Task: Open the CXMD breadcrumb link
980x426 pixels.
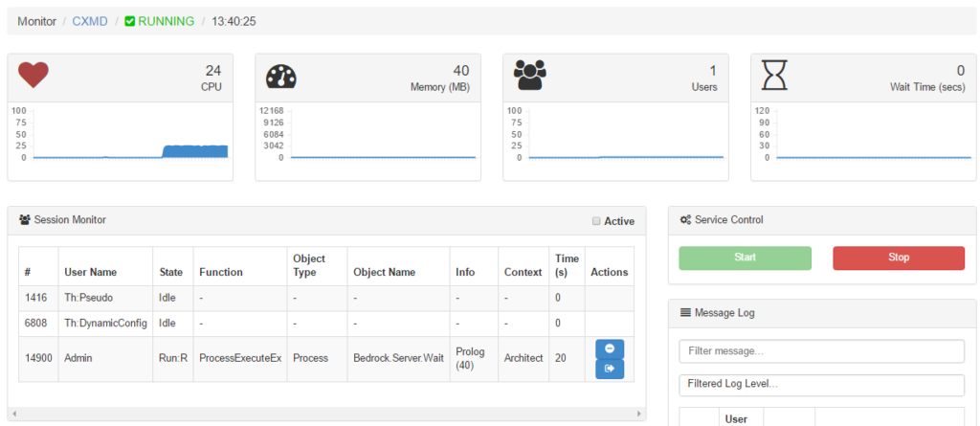Action: click(x=90, y=21)
